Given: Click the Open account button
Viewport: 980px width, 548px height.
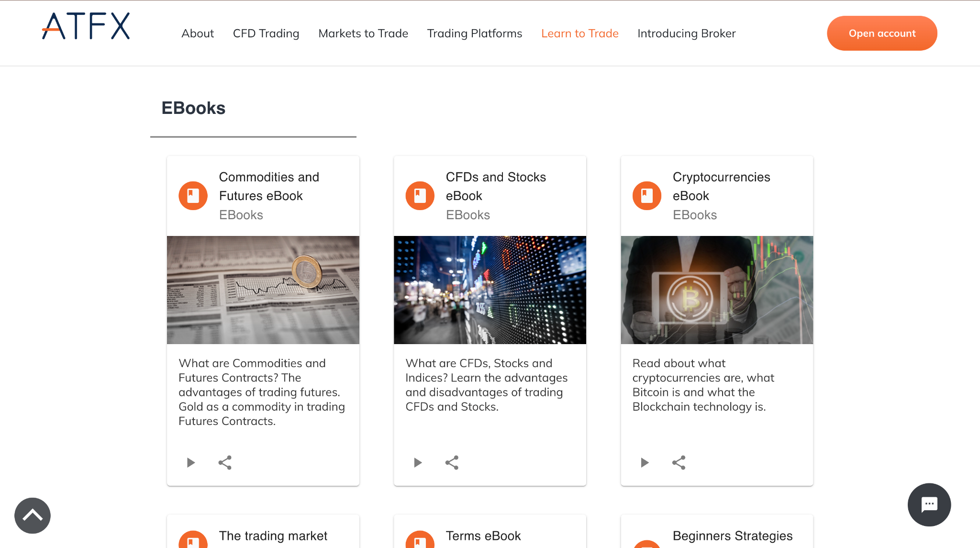Looking at the screenshot, I should (x=882, y=34).
